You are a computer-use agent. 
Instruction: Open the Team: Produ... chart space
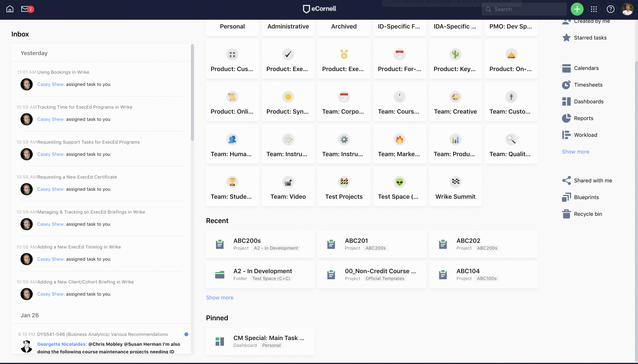[x=455, y=144]
